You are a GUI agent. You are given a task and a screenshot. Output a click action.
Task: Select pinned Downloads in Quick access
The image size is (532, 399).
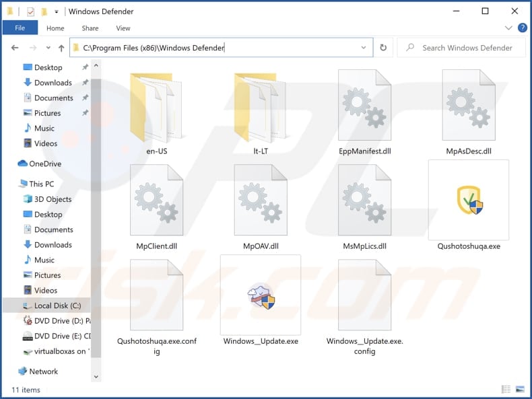[53, 83]
